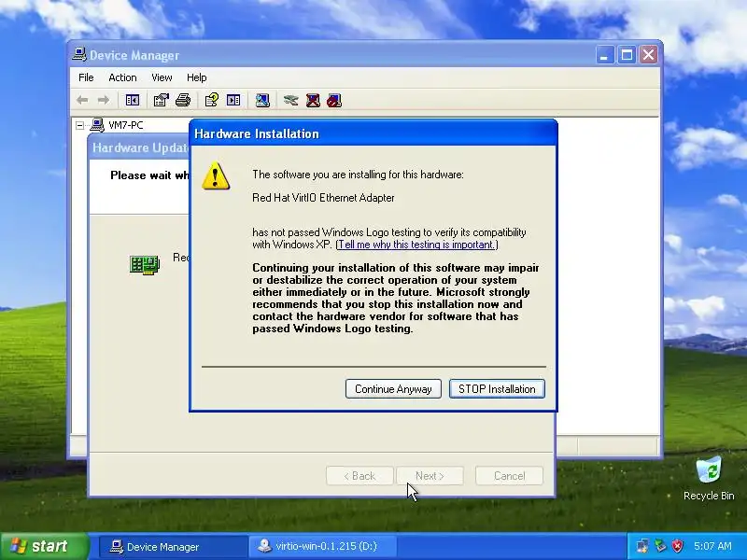Click the 5:07 AM system clock
Viewport: 747px width, 560px height.
(712, 546)
